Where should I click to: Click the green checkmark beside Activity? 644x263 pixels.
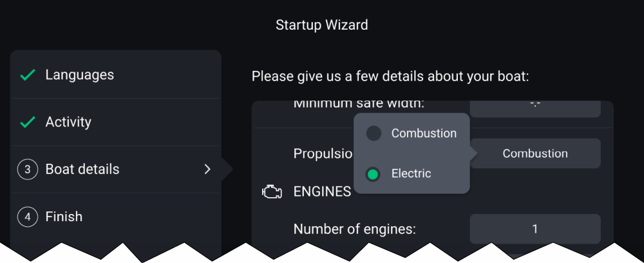click(x=28, y=122)
